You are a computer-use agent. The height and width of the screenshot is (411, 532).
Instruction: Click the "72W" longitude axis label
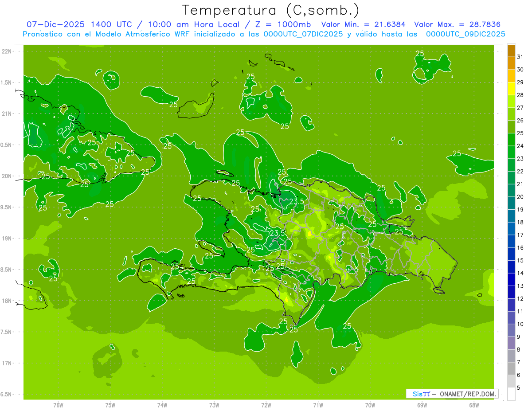pos(266,405)
